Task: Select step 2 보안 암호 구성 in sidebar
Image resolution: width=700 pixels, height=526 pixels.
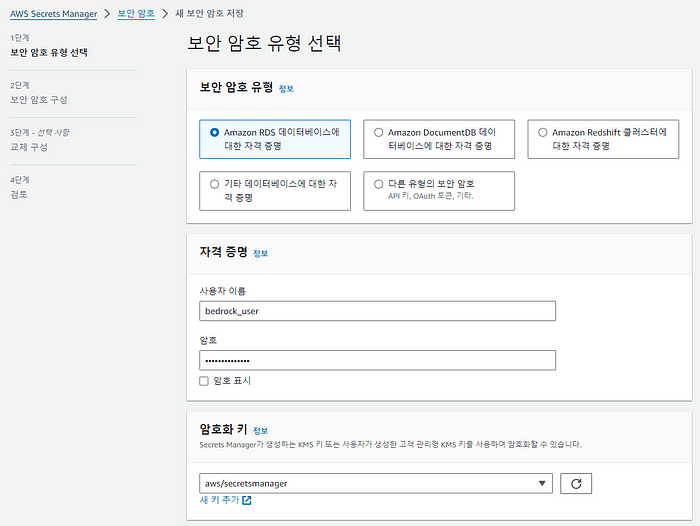Action: (x=39, y=100)
